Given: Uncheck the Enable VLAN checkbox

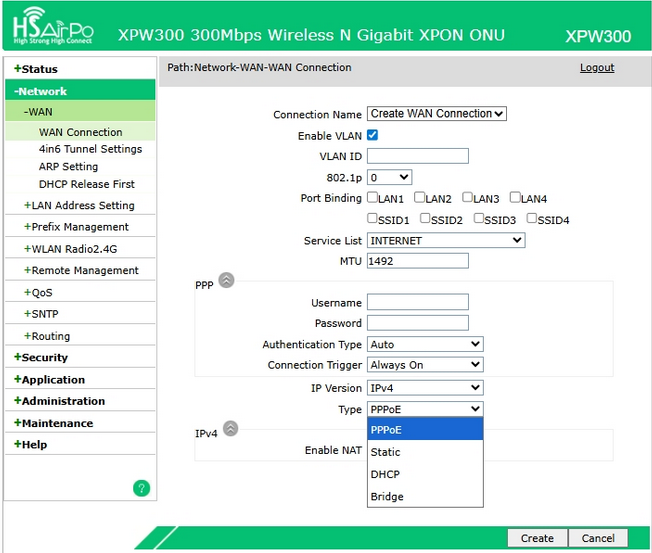Looking at the screenshot, I should click(373, 135).
